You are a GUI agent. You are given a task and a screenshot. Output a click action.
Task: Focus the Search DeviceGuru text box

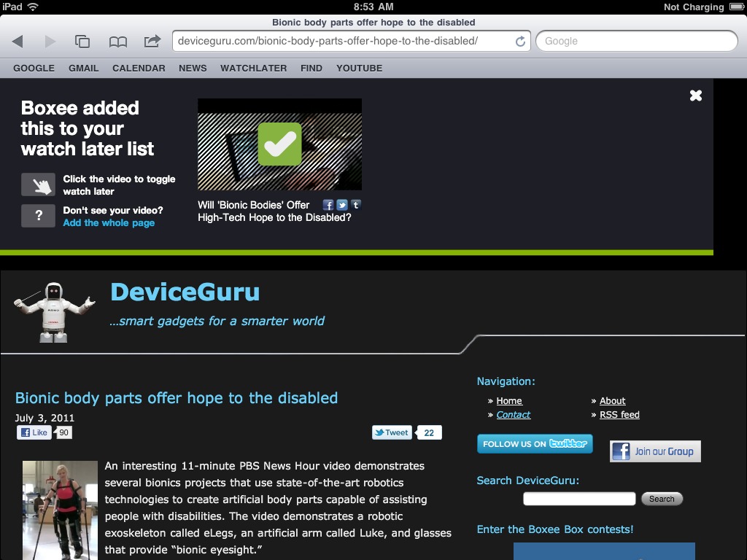[579, 499]
